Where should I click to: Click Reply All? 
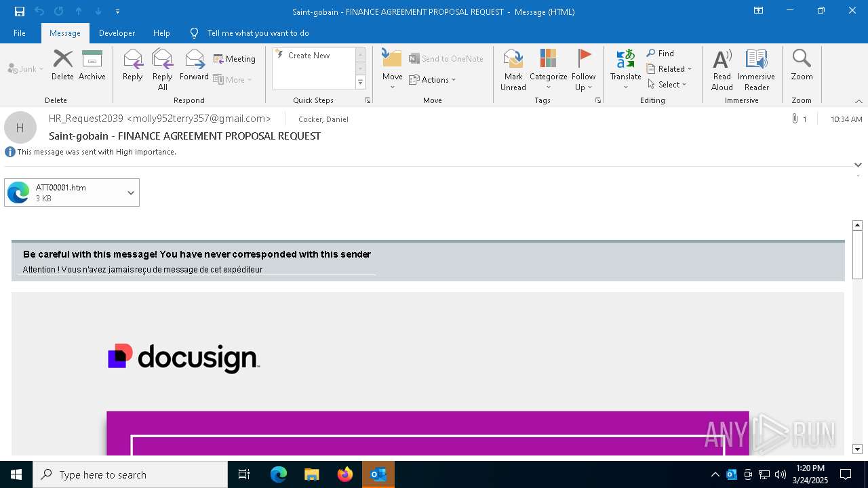pos(163,70)
